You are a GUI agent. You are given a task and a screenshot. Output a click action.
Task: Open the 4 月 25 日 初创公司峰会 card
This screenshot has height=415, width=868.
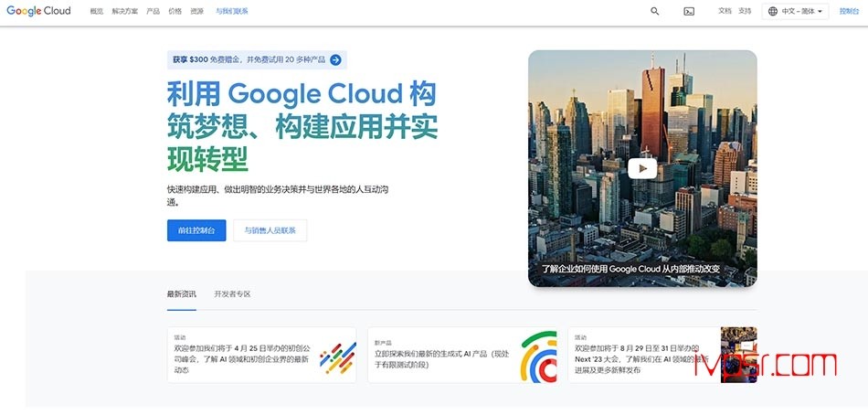(x=262, y=355)
